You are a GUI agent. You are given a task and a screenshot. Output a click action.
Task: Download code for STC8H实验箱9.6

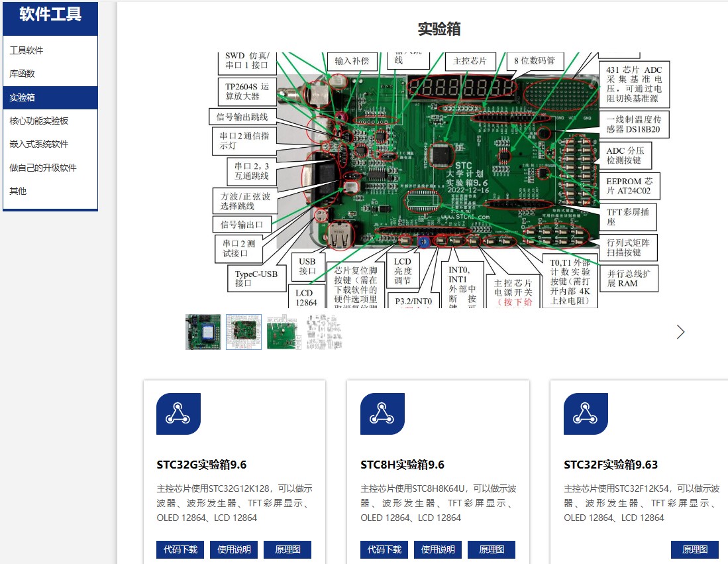pyautogui.click(x=384, y=549)
